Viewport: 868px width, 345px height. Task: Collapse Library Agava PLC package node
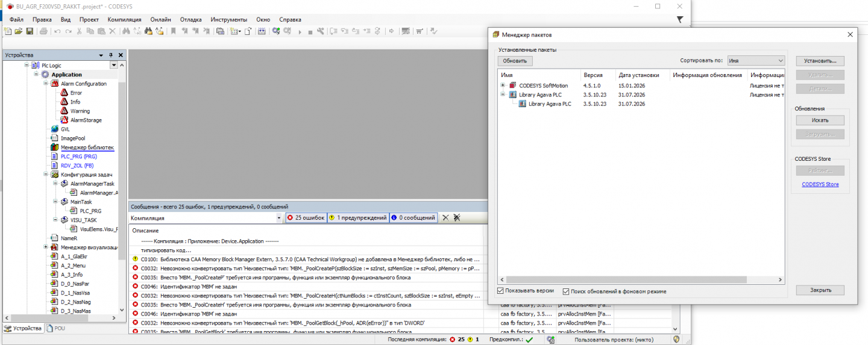(503, 95)
